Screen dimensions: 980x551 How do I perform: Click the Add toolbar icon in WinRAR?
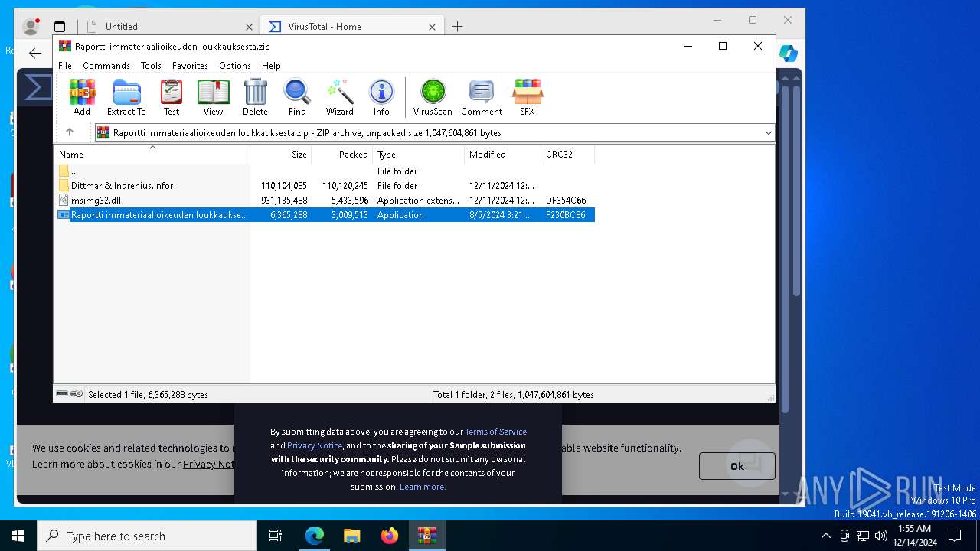[82, 97]
